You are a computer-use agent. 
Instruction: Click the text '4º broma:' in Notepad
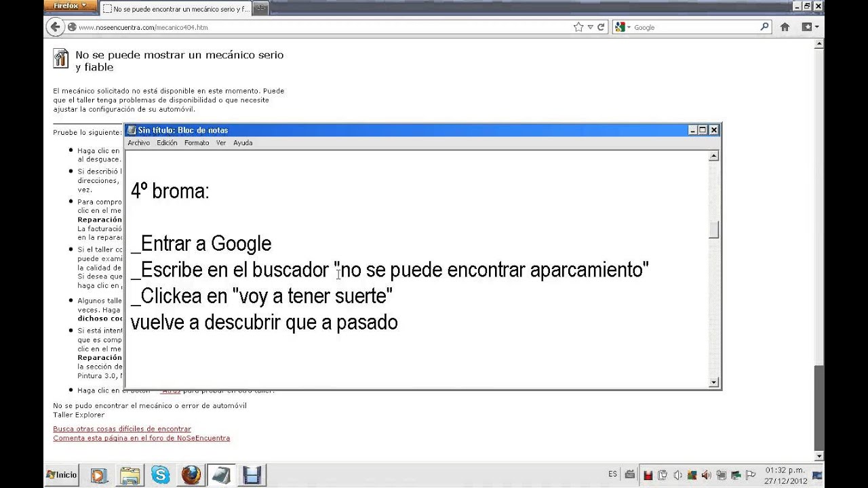170,191
